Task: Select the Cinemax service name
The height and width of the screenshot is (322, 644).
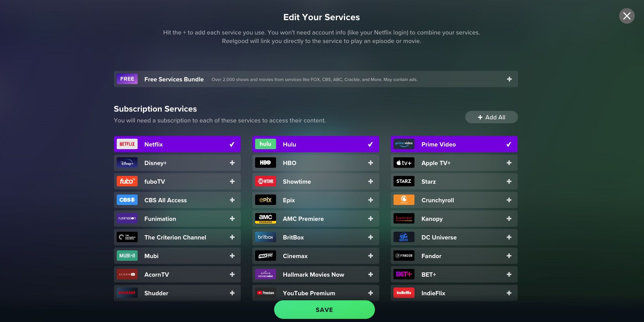Action: coord(295,256)
